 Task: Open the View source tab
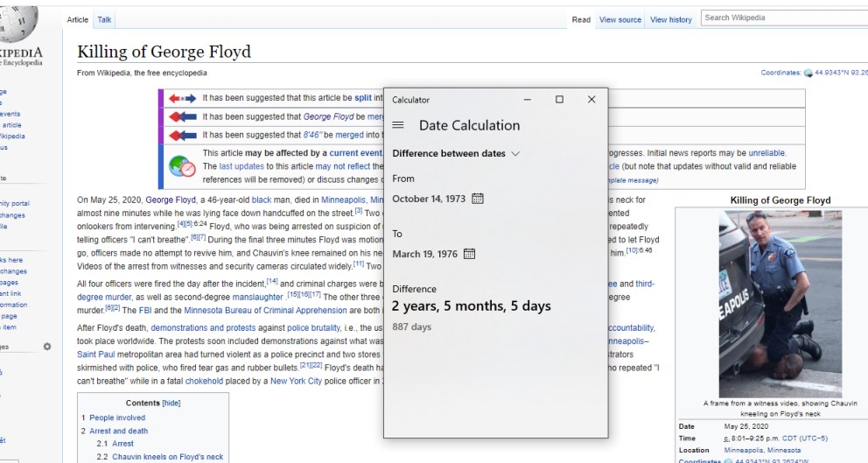coord(620,19)
